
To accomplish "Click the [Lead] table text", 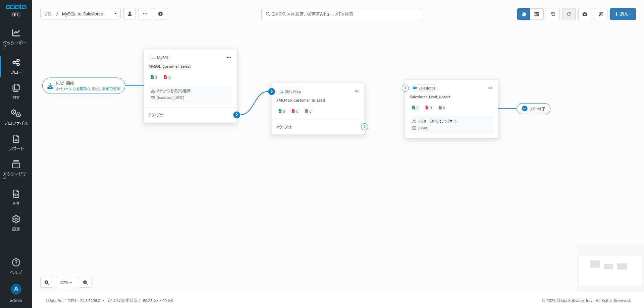I will [x=423, y=128].
